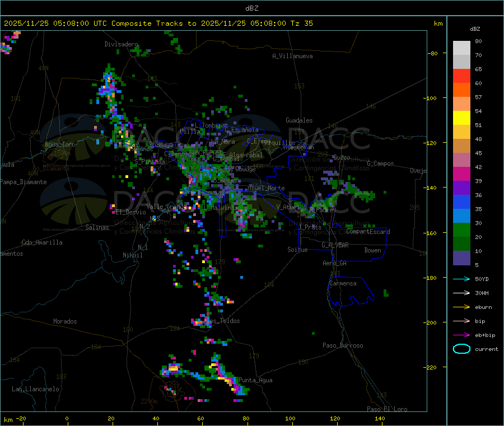
Task: Pick the mauve 42-45 dBZ swatch
Action: 461,160
